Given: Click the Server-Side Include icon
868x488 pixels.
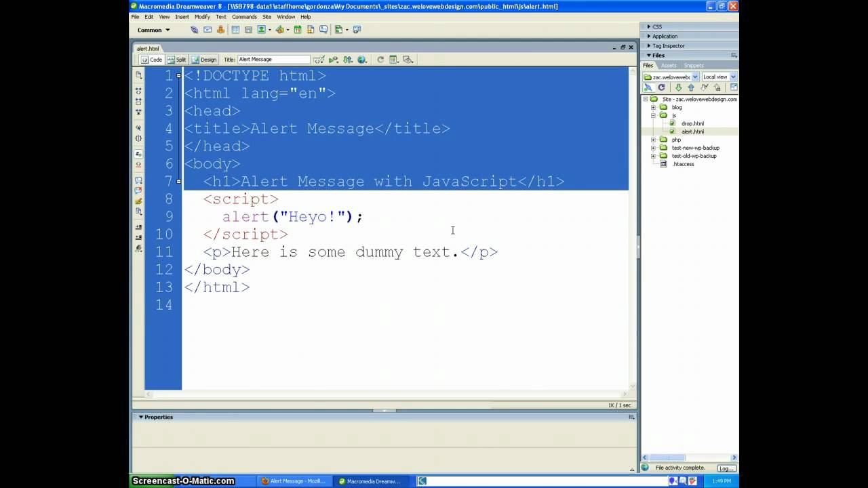Looking at the screenshot, I should [311, 30].
